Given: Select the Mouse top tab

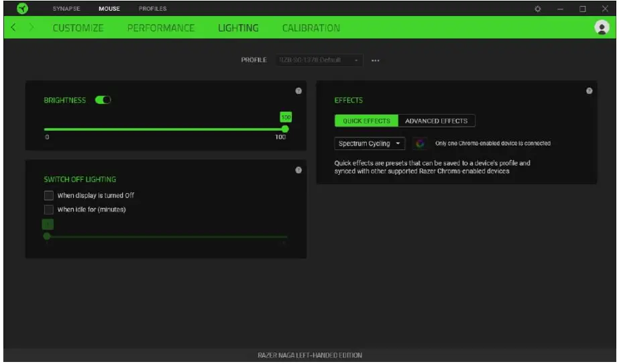Looking at the screenshot, I should point(109,9).
